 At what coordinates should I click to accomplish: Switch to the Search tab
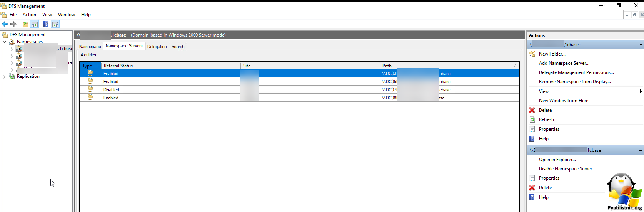point(178,47)
